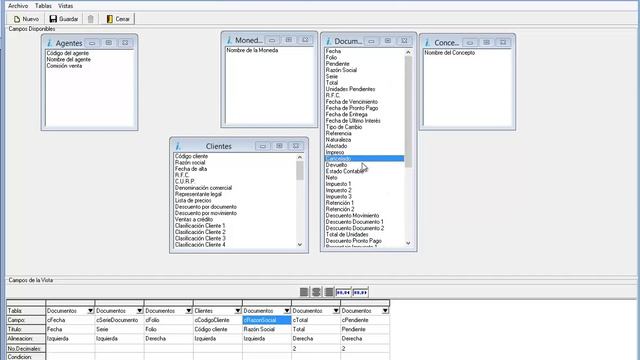Screen dimensions: 640x360
Task: Click the align-right icon above the grid
Action: pyautogui.click(x=329, y=292)
